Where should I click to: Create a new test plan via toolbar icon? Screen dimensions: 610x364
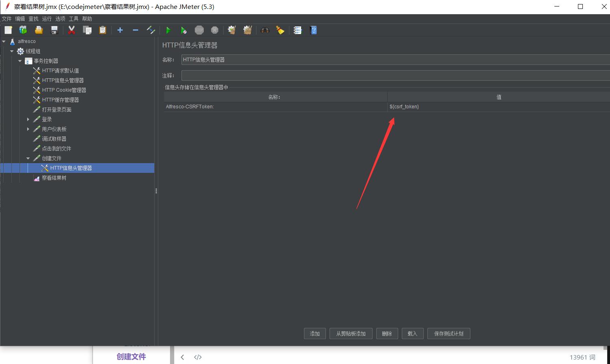pos(8,30)
